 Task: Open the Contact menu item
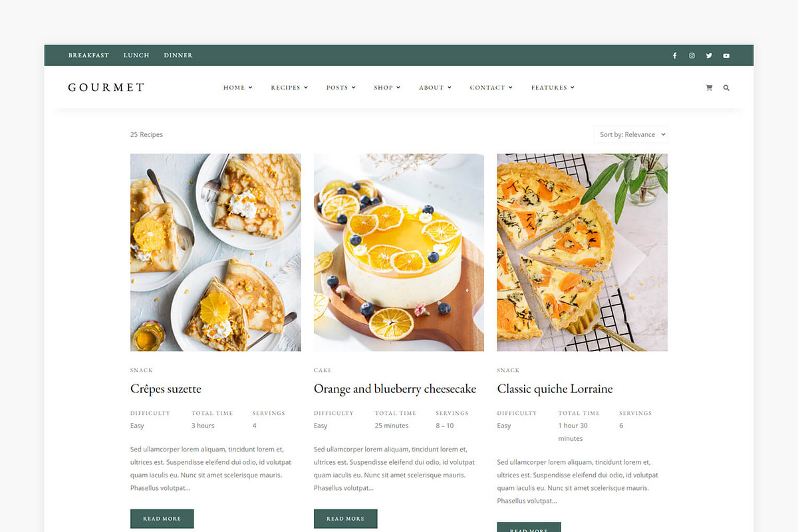pyautogui.click(x=491, y=88)
